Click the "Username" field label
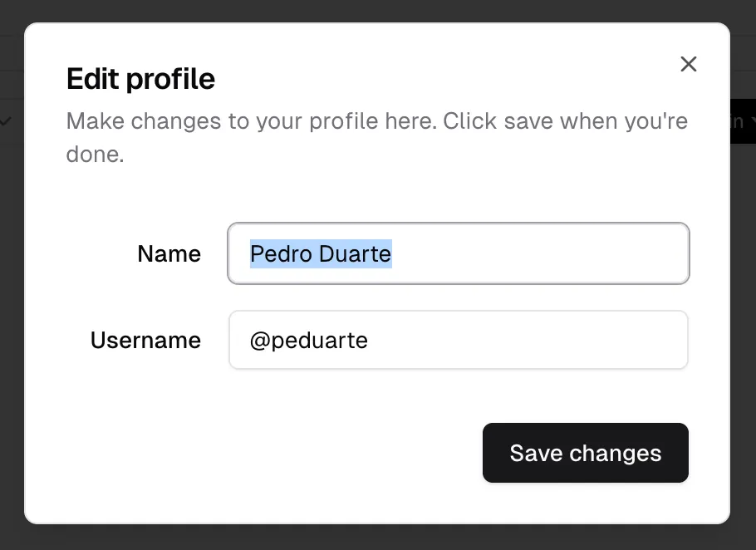The width and height of the screenshot is (756, 550). (x=145, y=340)
